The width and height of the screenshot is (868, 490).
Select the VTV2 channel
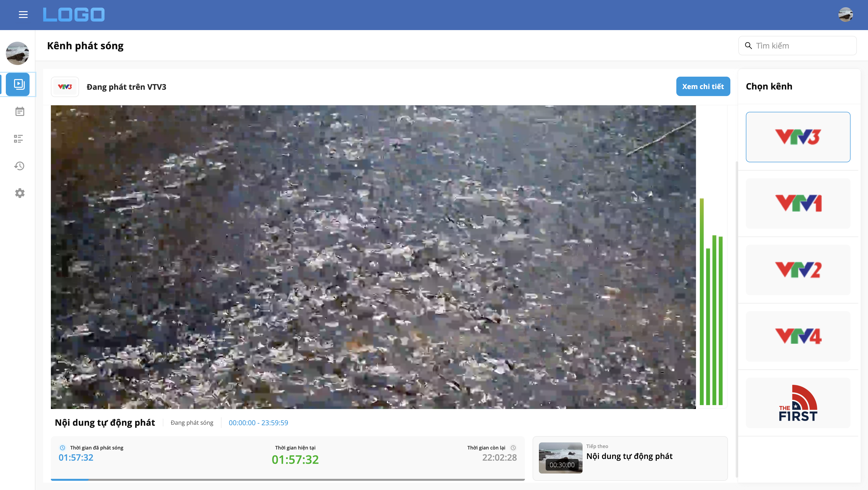(798, 270)
